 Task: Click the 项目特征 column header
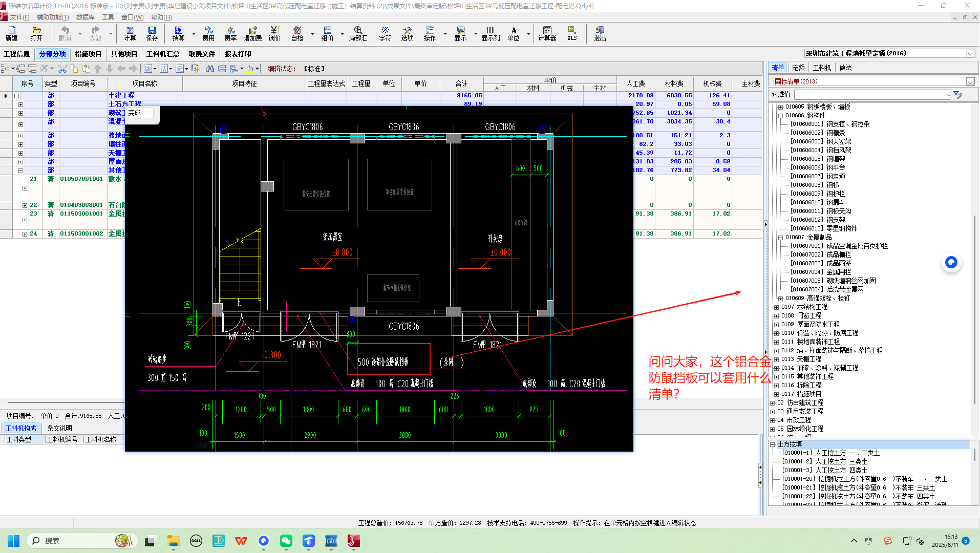click(244, 83)
